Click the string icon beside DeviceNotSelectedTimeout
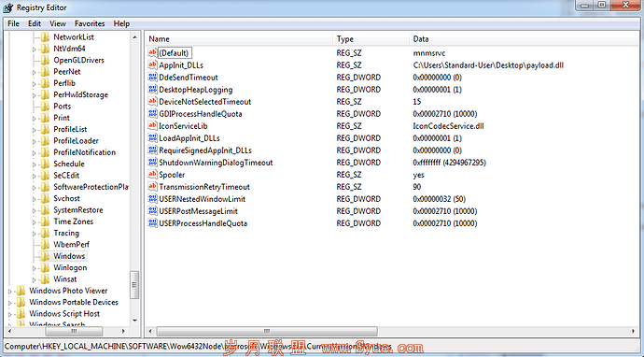 click(x=152, y=101)
